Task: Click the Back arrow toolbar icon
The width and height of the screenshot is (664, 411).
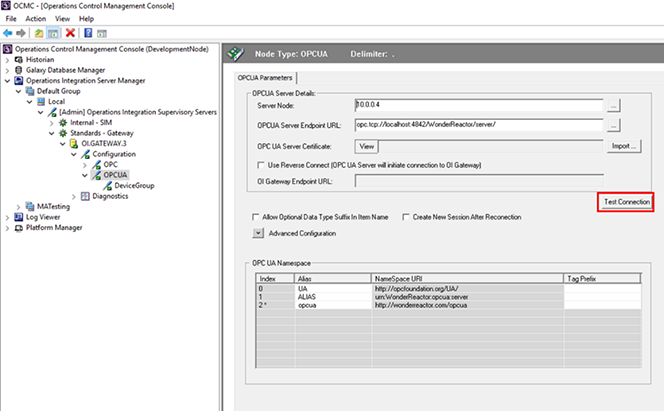Action: coord(8,33)
